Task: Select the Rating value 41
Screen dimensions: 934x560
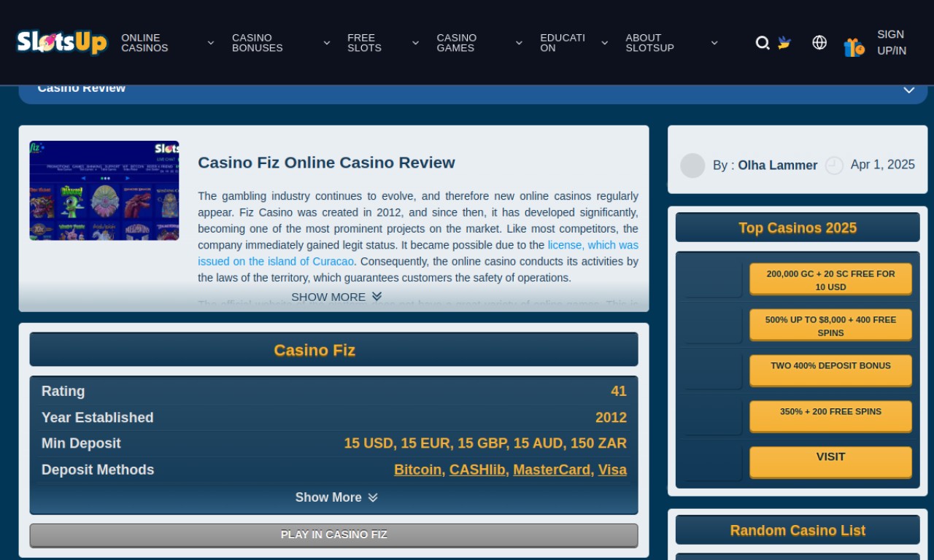Action: click(619, 392)
